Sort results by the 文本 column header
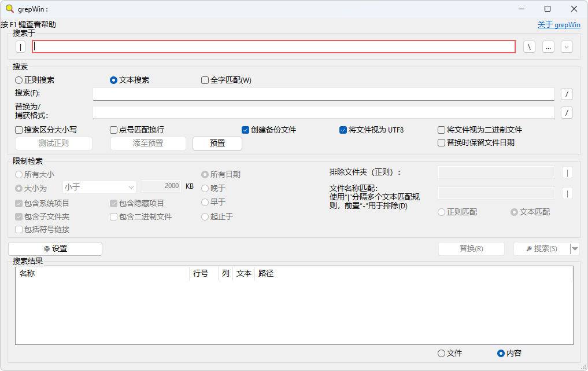The image size is (588, 371). tap(244, 273)
